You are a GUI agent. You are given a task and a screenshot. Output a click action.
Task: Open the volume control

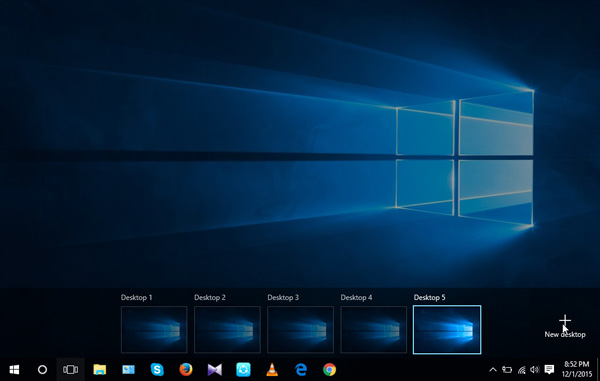(x=535, y=370)
